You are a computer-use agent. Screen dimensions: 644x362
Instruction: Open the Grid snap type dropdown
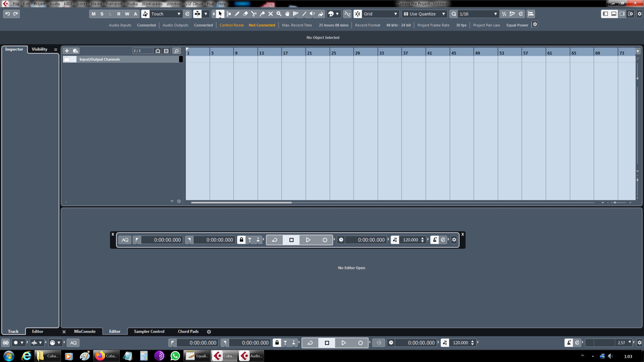tap(395, 14)
